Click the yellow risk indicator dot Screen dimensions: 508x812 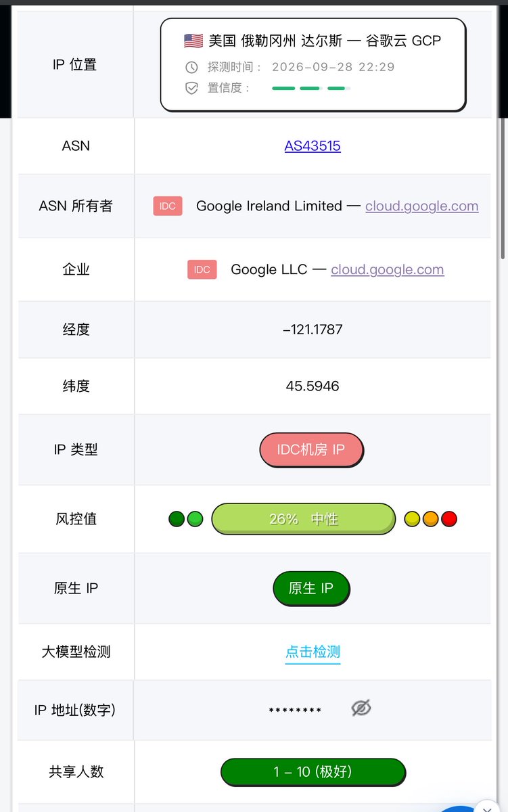[412, 519]
